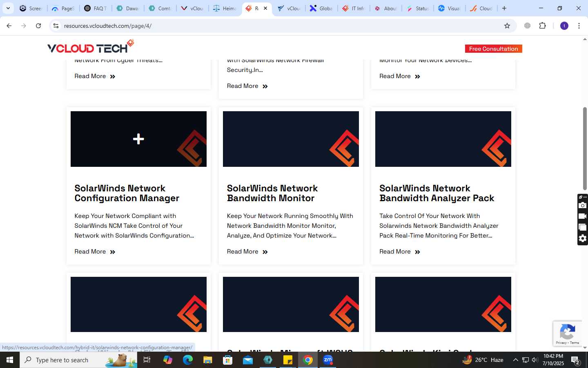Open Mail app from taskbar
Viewport: 588px width, 368px height.
click(248, 360)
